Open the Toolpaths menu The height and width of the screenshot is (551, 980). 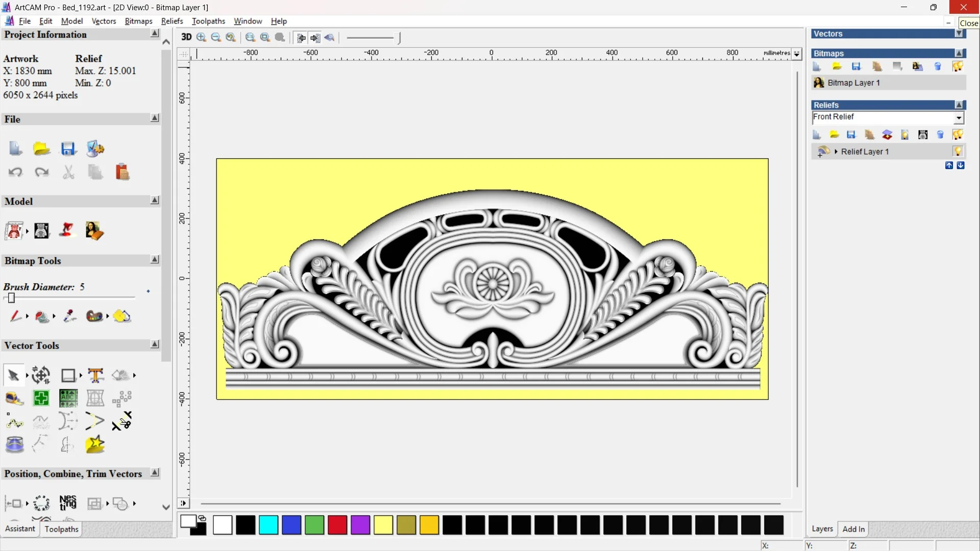pos(208,21)
